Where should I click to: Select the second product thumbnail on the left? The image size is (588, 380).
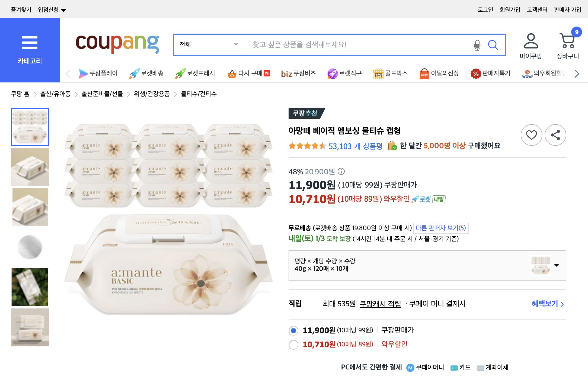(x=30, y=167)
